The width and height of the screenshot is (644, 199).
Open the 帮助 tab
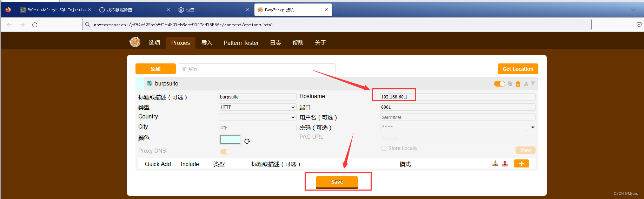pos(298,43)
